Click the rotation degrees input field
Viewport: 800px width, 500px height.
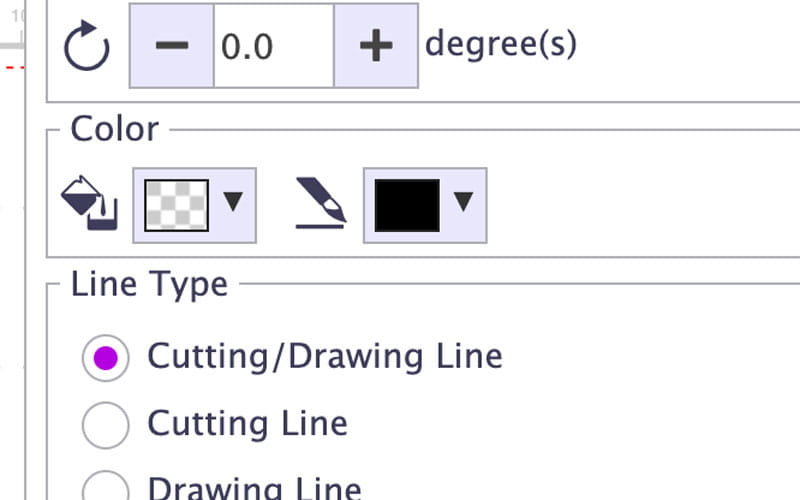[x=272, y=47]
